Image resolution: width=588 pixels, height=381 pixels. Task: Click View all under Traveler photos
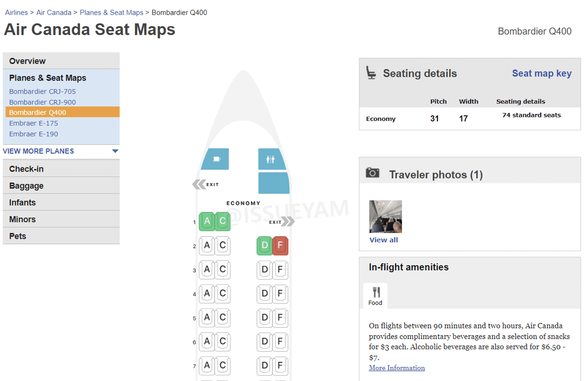[x=383, y=240]
